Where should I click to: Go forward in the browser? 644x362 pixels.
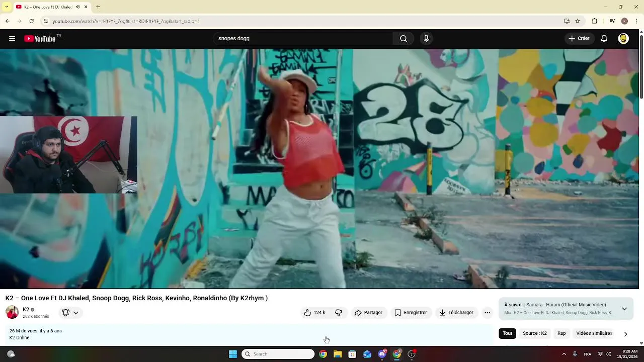click(19, 21)
